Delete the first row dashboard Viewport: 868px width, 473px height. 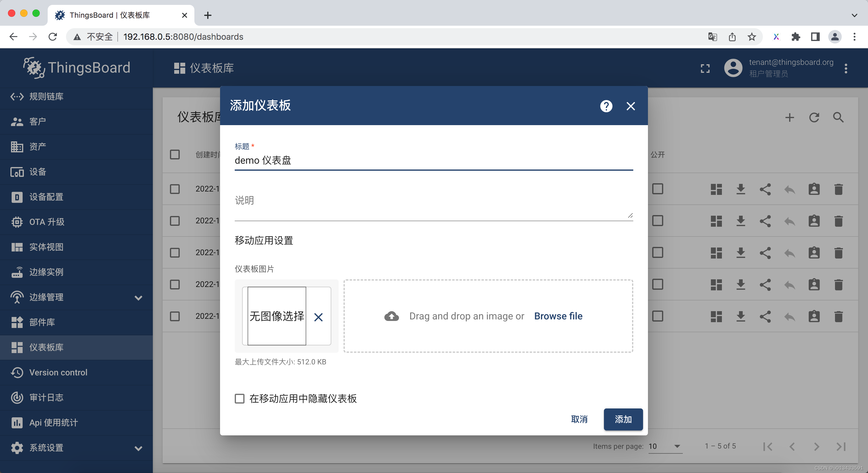click(x=838, y=189)
